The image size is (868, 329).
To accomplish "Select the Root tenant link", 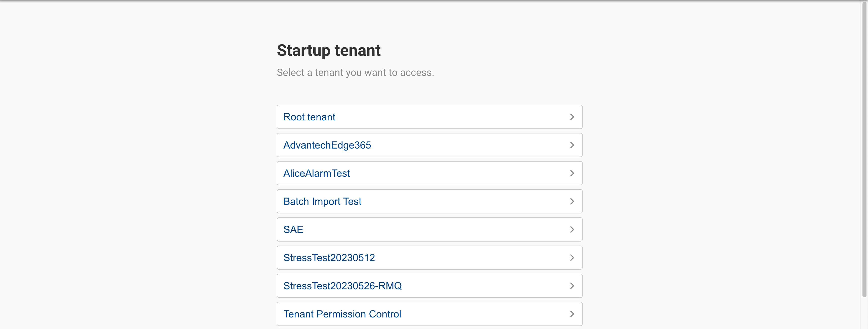I will [309, 117].
